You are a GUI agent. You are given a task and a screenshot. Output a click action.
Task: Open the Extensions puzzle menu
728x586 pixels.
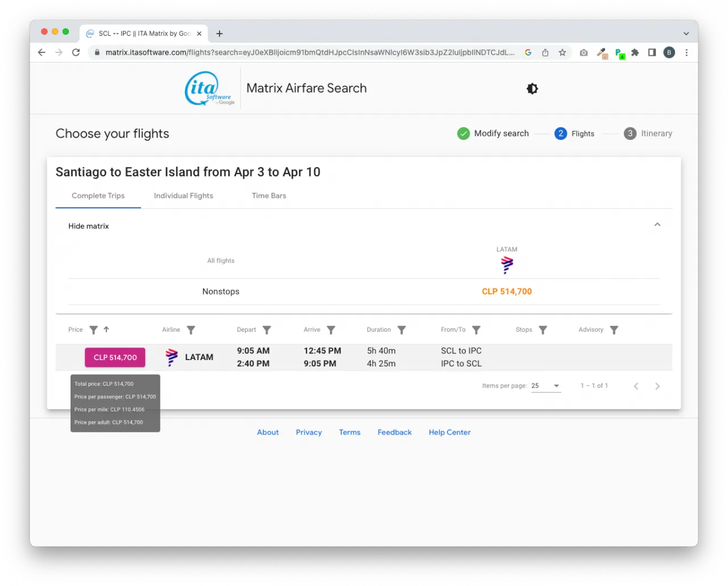(635, 52)
